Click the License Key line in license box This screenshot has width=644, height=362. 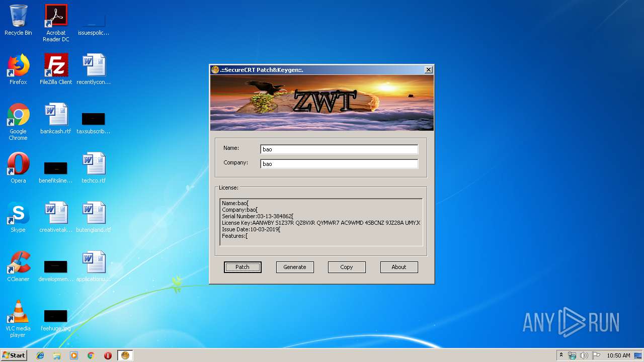tap(321, 223)
